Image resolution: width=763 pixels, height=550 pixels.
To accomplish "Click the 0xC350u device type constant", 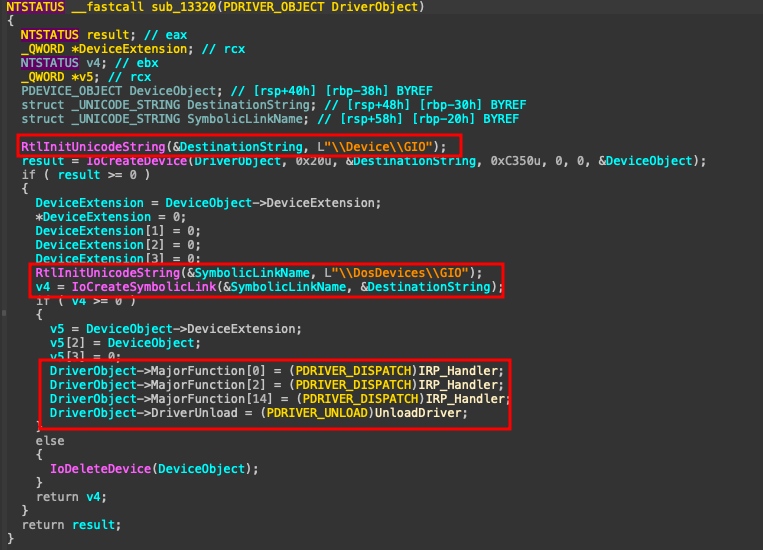I will click(x=517, y=161).
